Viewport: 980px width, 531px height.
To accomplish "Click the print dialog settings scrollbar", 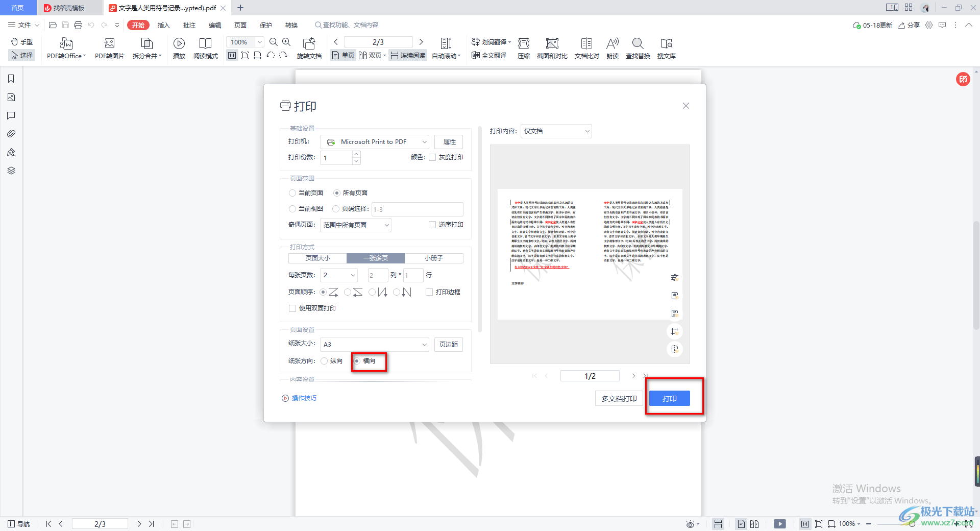I will [479, 230].
